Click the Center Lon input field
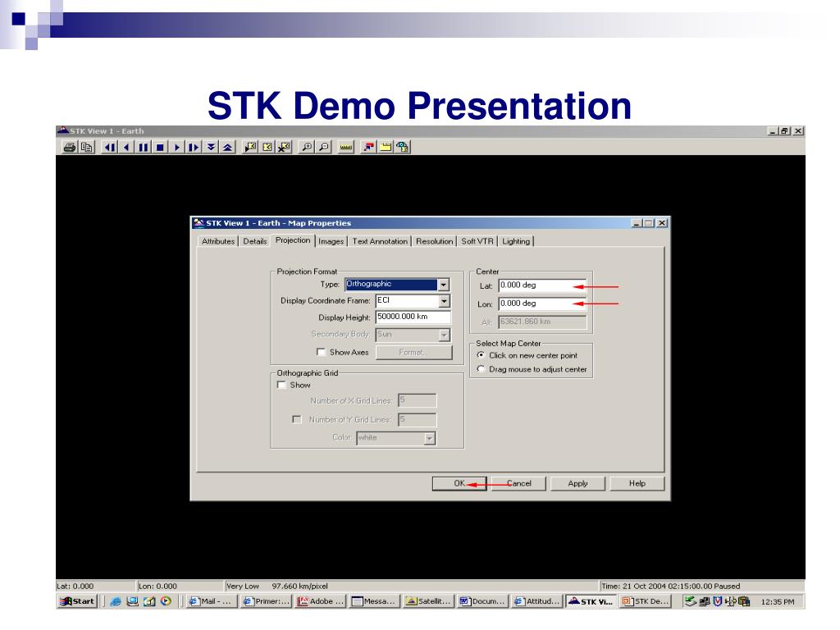 coord(542,304)
